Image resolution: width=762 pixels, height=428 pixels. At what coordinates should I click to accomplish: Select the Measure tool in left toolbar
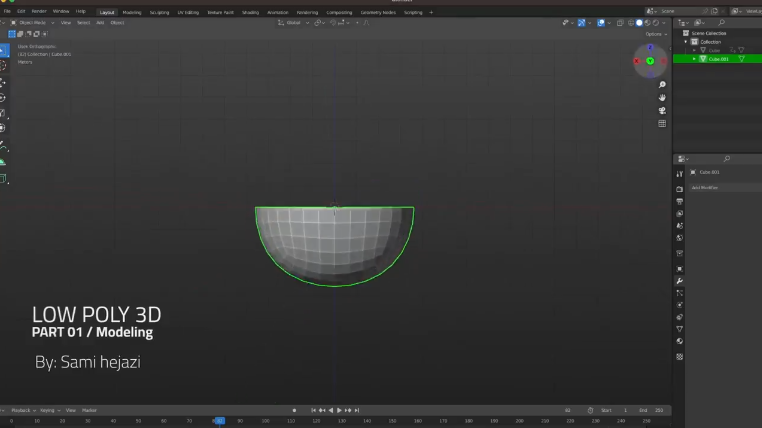tap(3, 162)
